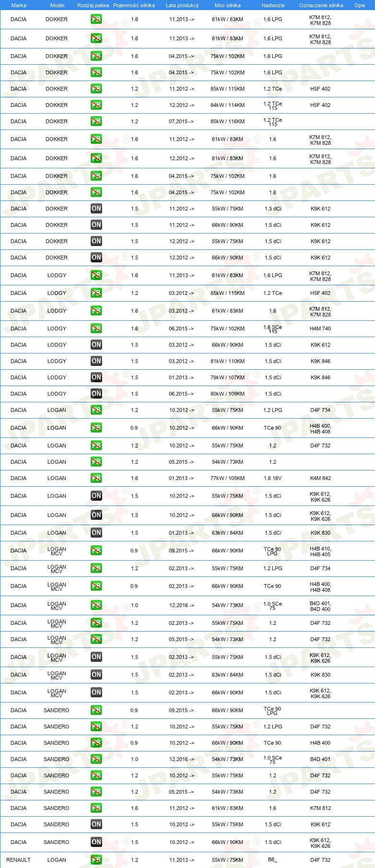The image size is (375, 868).
Task: Click petrol icon in Dokker 85kW / 115KM row
Action: tap(96, 89)
